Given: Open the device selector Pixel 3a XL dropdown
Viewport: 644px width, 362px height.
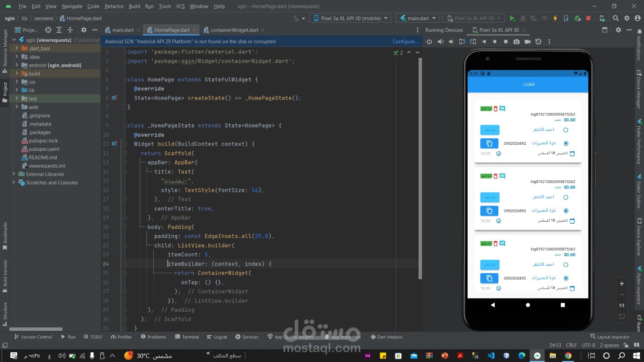Looking at the screenshot, I should 350,18.
